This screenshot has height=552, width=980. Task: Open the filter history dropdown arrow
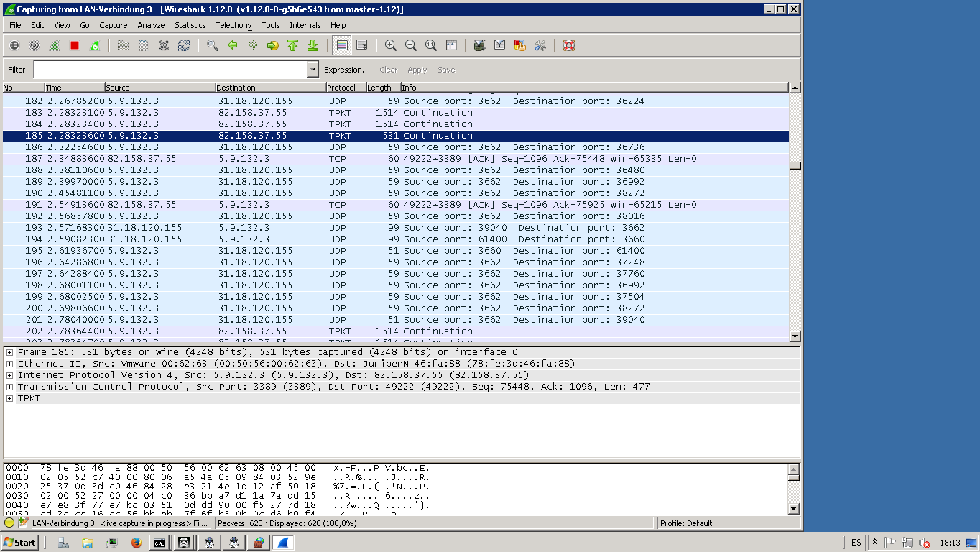click(x=313, y=70)
